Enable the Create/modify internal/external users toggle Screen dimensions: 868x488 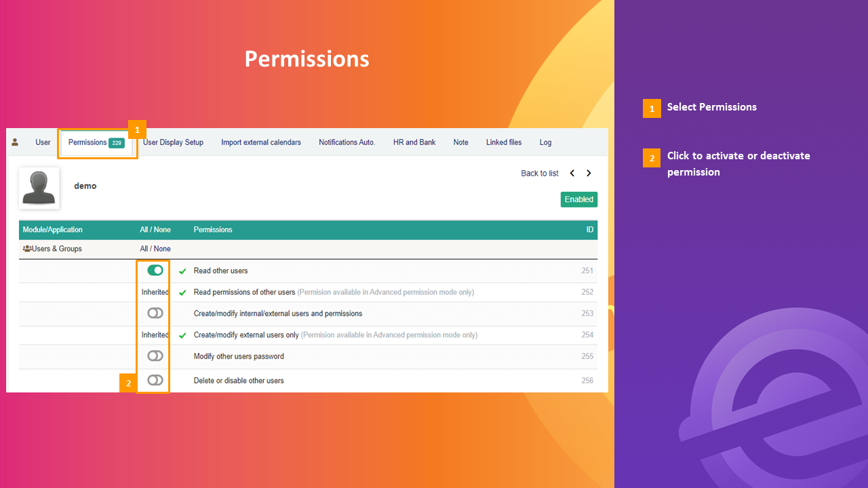pyautogui.click(x=154, y=312)
